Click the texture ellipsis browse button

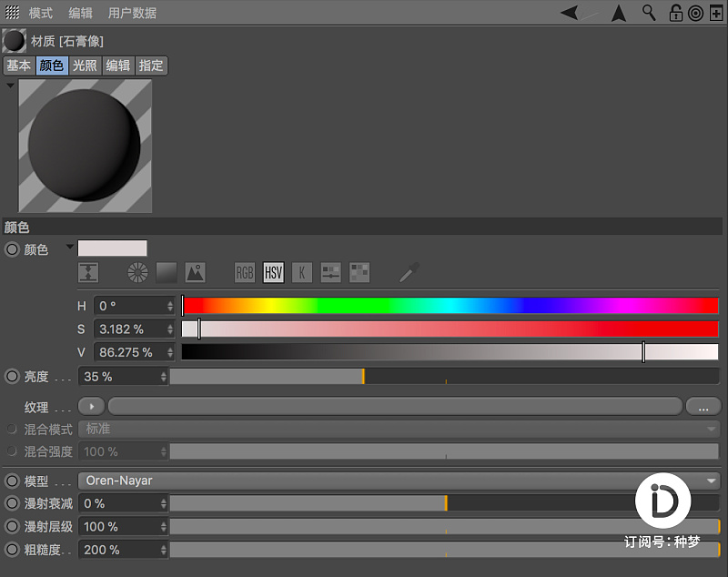pos(703,407)
